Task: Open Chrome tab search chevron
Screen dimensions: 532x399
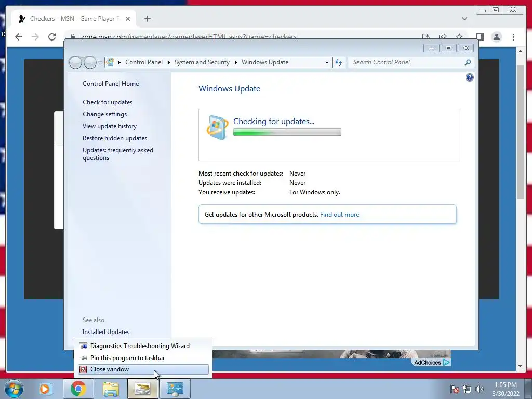Action: tap(464, 19)
